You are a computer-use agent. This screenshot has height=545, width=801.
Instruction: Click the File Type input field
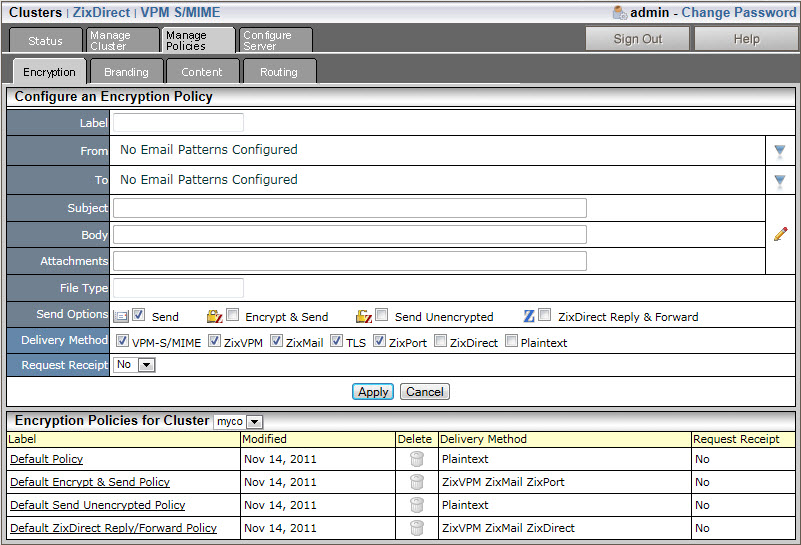pyautogui.click(x=178, y=288)
